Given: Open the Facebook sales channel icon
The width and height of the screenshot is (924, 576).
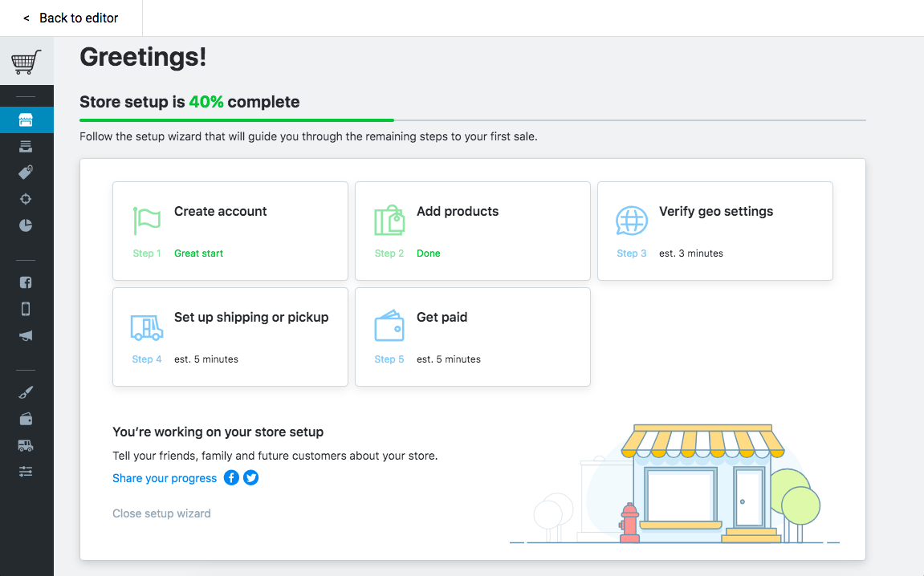Looking at the screenshot, I should tap(26, 282).
